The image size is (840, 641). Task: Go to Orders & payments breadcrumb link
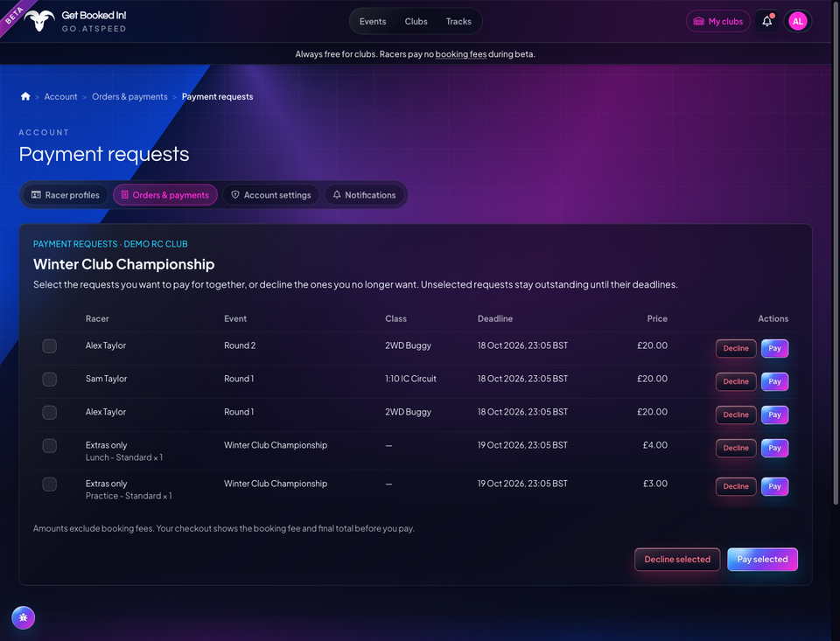[129, 96]
